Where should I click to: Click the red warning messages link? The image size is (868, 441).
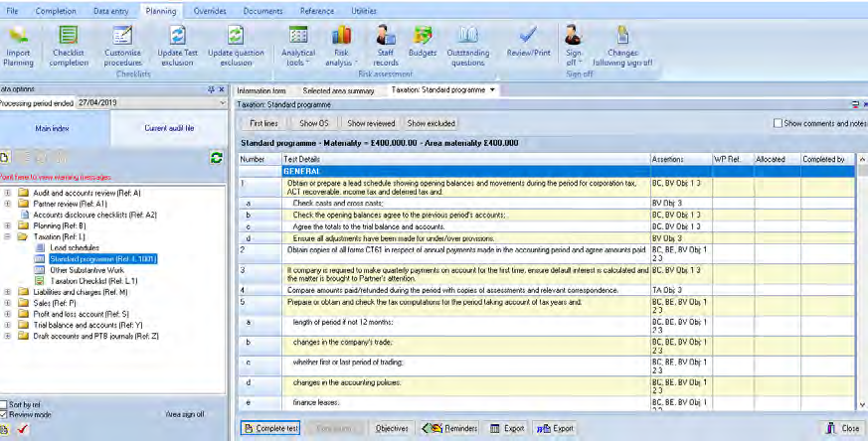tap(56, 177)
